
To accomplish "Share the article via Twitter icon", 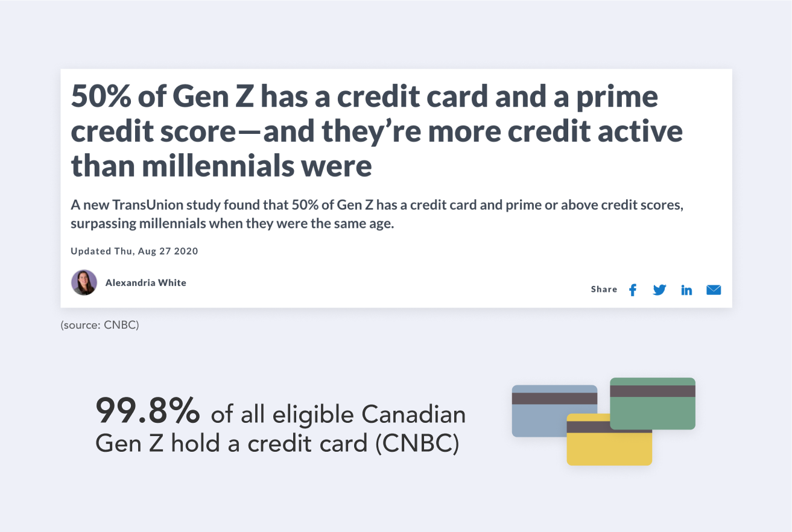I will [660, 290].
